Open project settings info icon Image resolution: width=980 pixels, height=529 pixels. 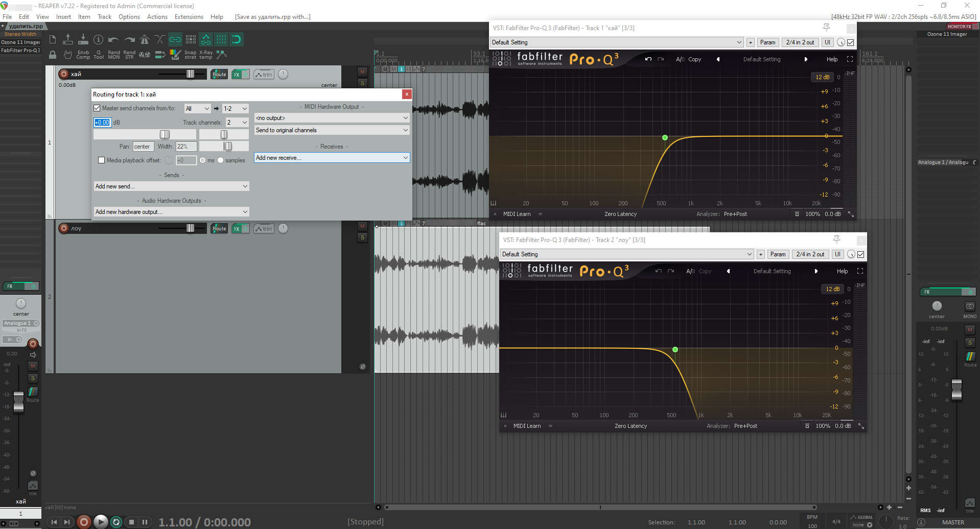pos(99,39)
